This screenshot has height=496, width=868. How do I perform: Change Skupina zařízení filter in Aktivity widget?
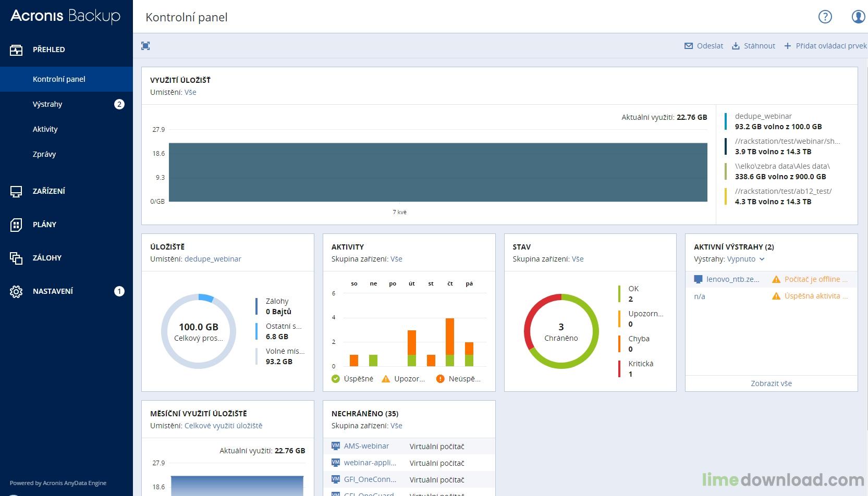tap(396, 259)
